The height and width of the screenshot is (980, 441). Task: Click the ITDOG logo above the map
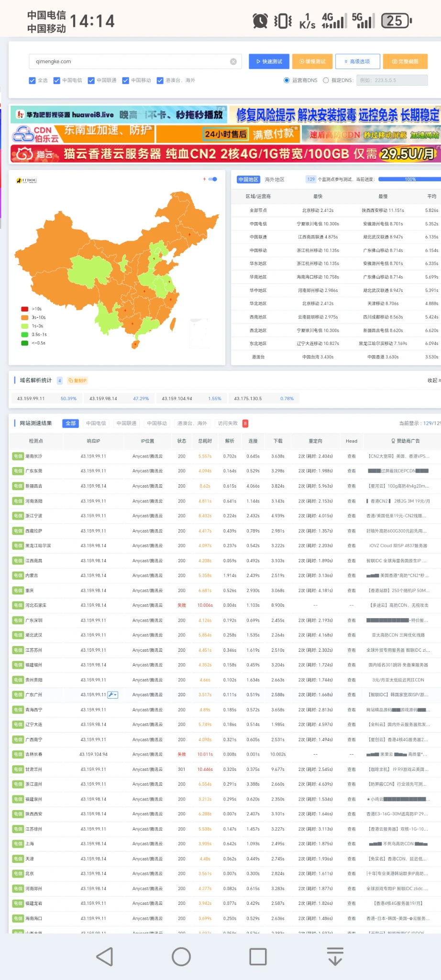(27, 180)
